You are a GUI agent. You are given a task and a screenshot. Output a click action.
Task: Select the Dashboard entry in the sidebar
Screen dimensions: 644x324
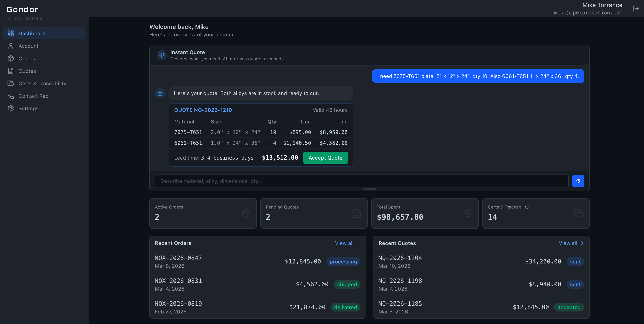pos(32,33)
